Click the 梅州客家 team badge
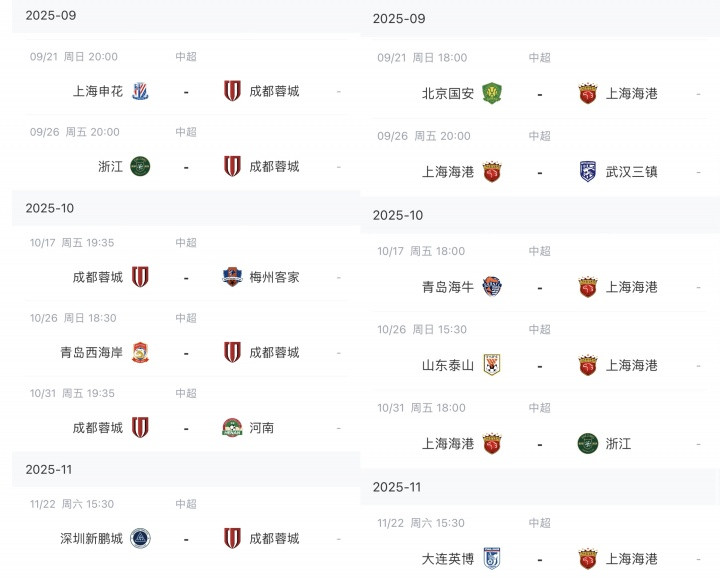This screenshot has width=720, height=583. [232, 277]
